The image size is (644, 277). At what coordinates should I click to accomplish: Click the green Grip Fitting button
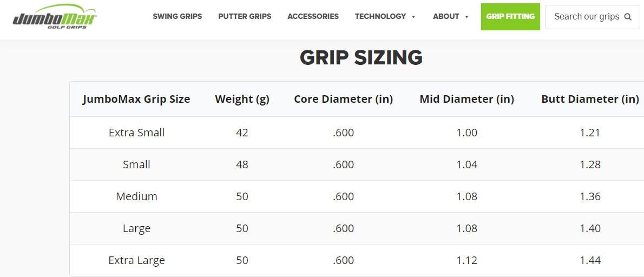(x=510, y=17)
